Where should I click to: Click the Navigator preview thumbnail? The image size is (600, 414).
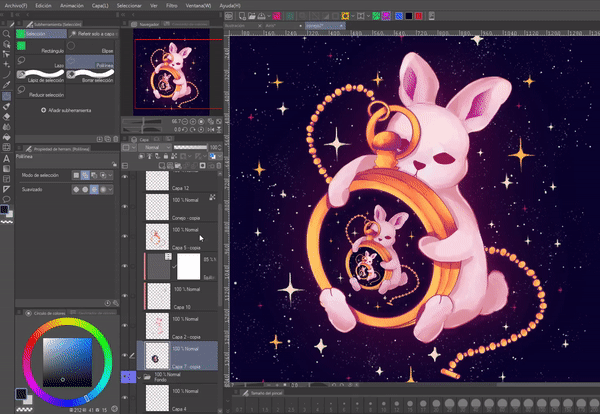pos(171,72)
